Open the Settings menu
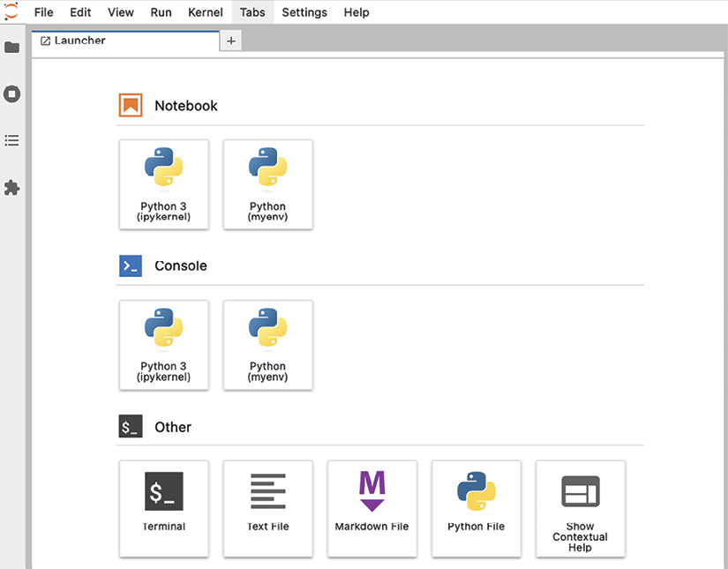Screen dimensions: 728x569 [304, 12]
